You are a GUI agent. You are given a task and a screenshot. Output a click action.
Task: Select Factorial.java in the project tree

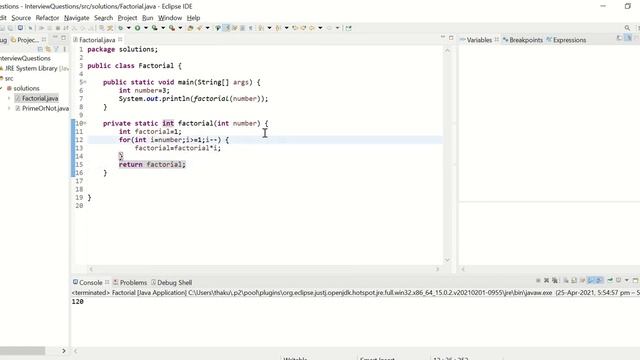[40, 98]
